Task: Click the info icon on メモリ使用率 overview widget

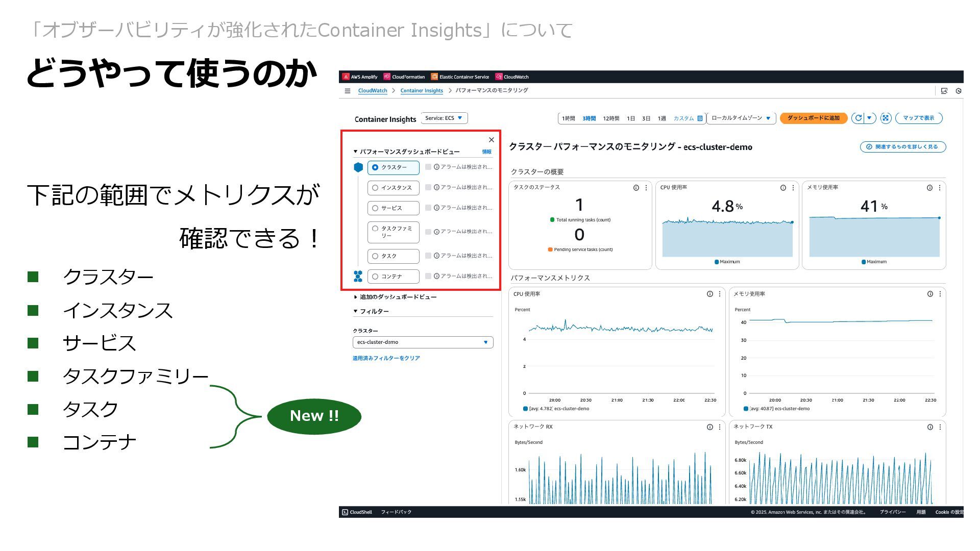Action: point(929,188)
